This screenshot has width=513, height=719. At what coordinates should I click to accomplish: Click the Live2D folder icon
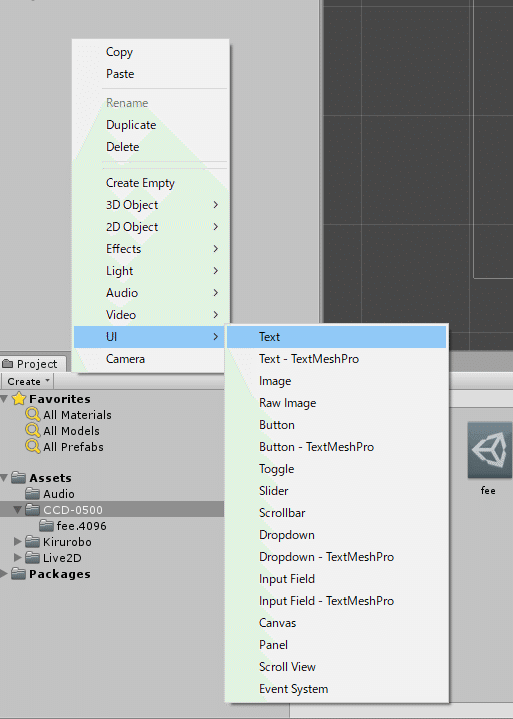pos(32,558)
